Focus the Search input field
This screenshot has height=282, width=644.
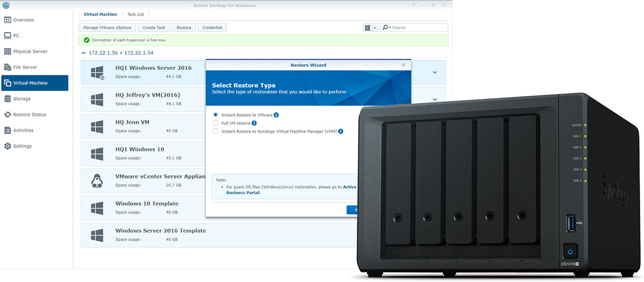[419, 28]
